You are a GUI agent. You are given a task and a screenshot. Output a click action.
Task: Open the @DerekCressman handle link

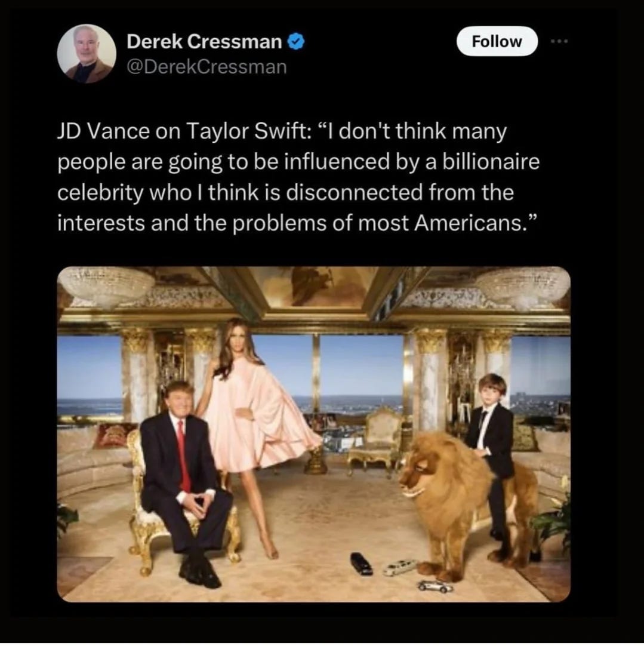pos(207,67)
